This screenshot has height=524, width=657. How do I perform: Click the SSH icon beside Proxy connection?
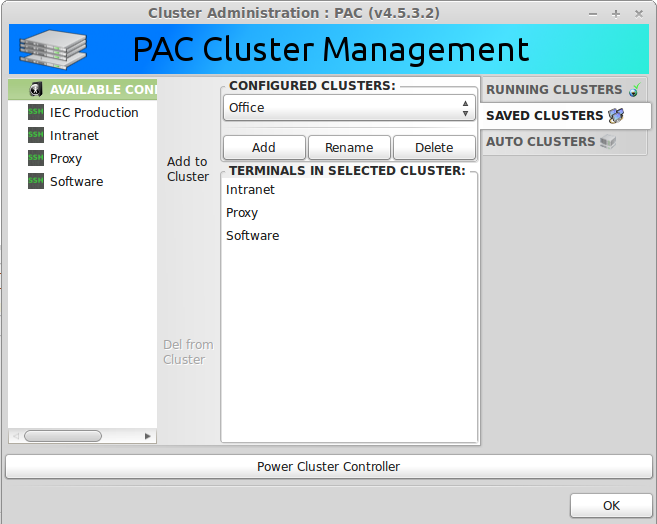click(36, 158)
